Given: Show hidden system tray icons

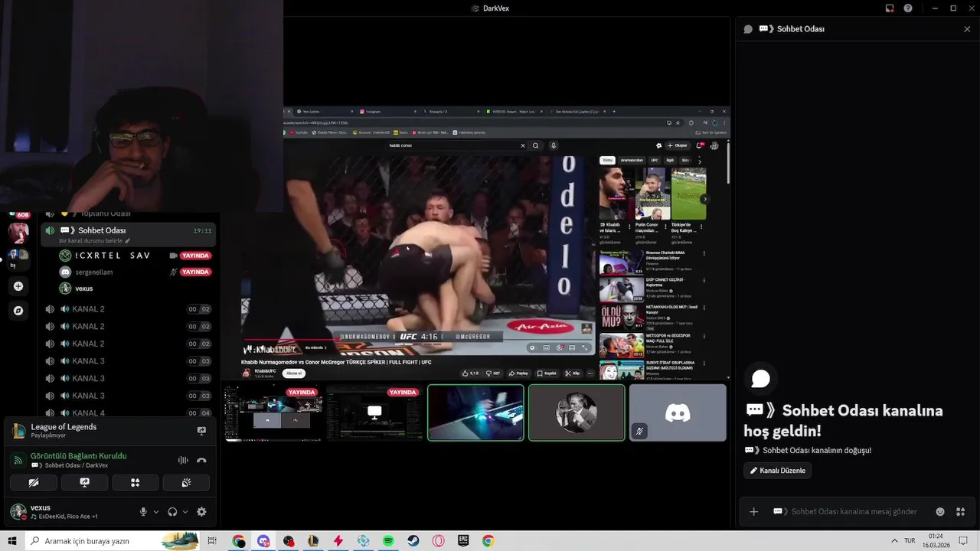Looking at the screenshot, I should pyautogui.click(x=893, y=541).
